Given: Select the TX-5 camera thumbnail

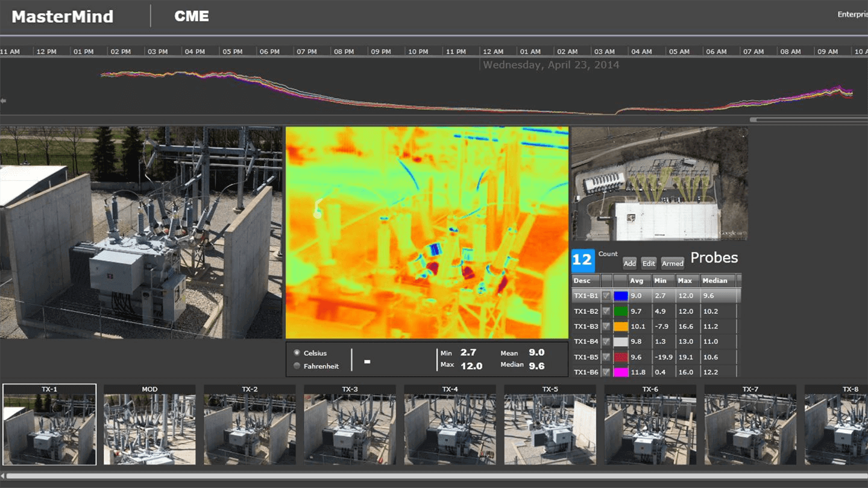Looking at the screenshot, I should tap(550, 425).
